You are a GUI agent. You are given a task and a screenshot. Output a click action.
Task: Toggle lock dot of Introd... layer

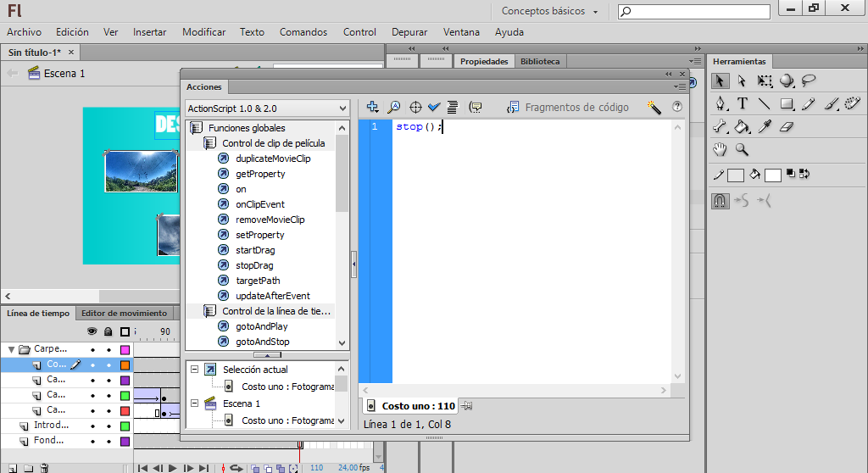coord(108,426)
